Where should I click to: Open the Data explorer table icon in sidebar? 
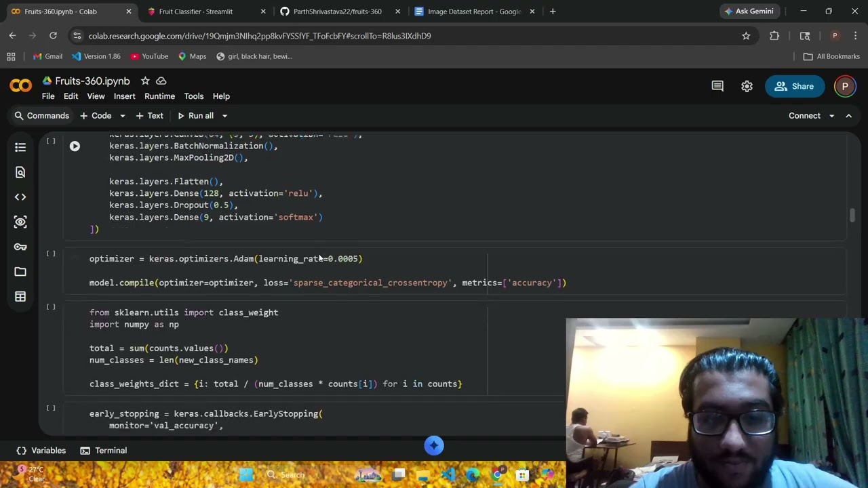pos(20,296)
